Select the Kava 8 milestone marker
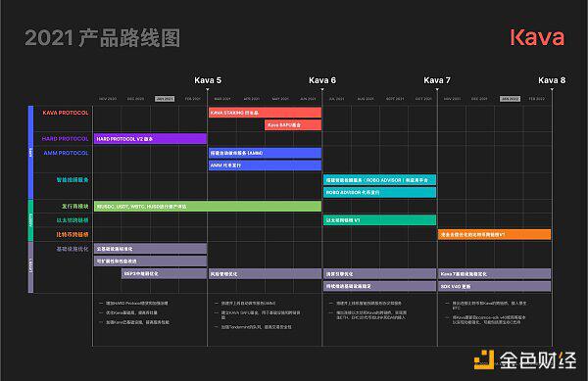Screen dimensions: 588x381 [x=552, y=80]
